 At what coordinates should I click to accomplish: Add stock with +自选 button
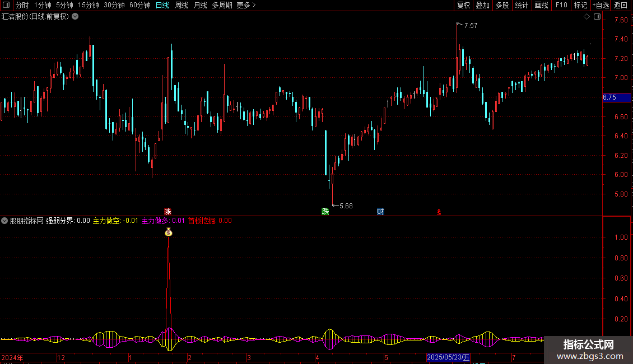[x=601, y=5]
